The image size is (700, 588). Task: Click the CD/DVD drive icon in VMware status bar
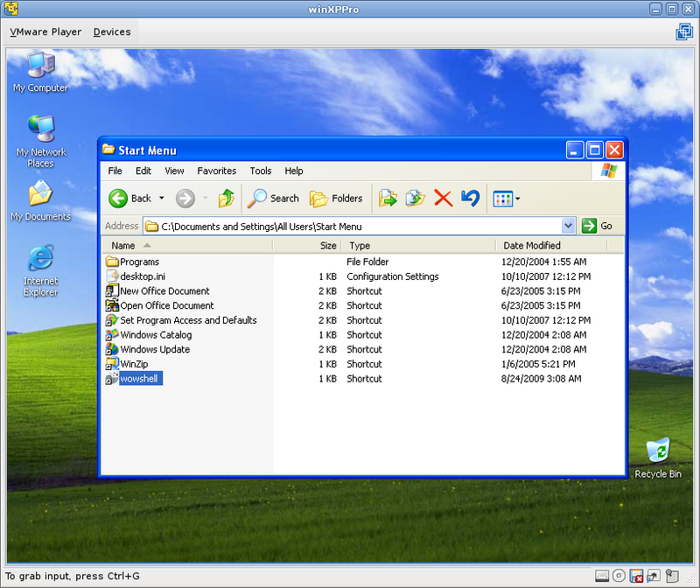coord(619,576)
